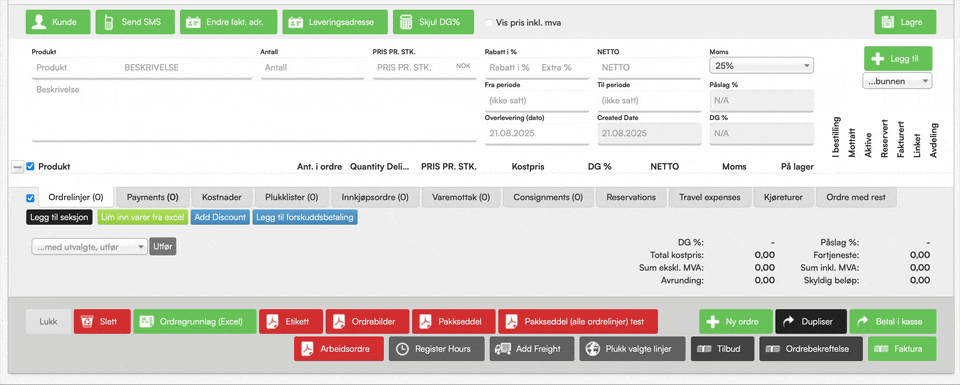Collapse the product list with the minus toggle
The image size is (960, 385).
(x=18, y=166)
